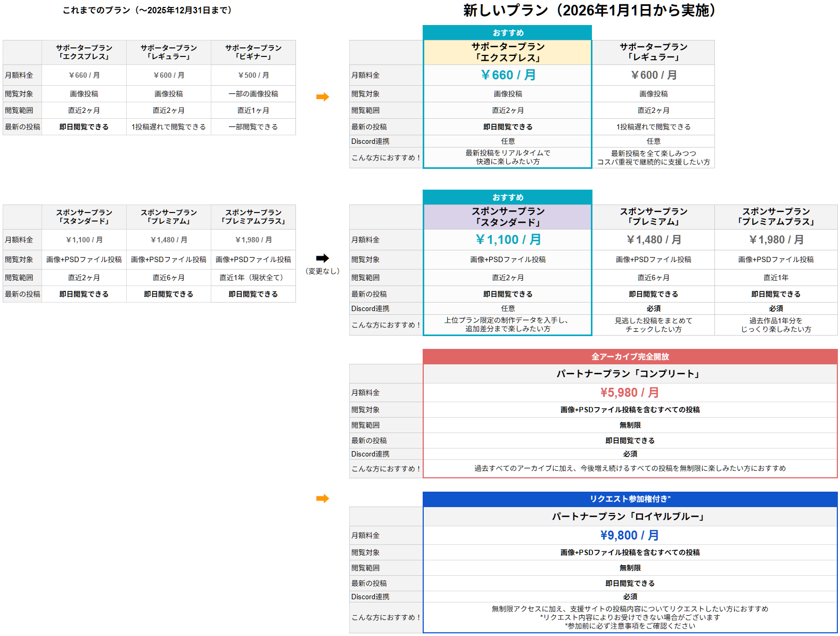Click the ¥9,800 / 月 price
Image resolution: width=840 pixels, height=636 pixels.
click(x=630, y=535)
